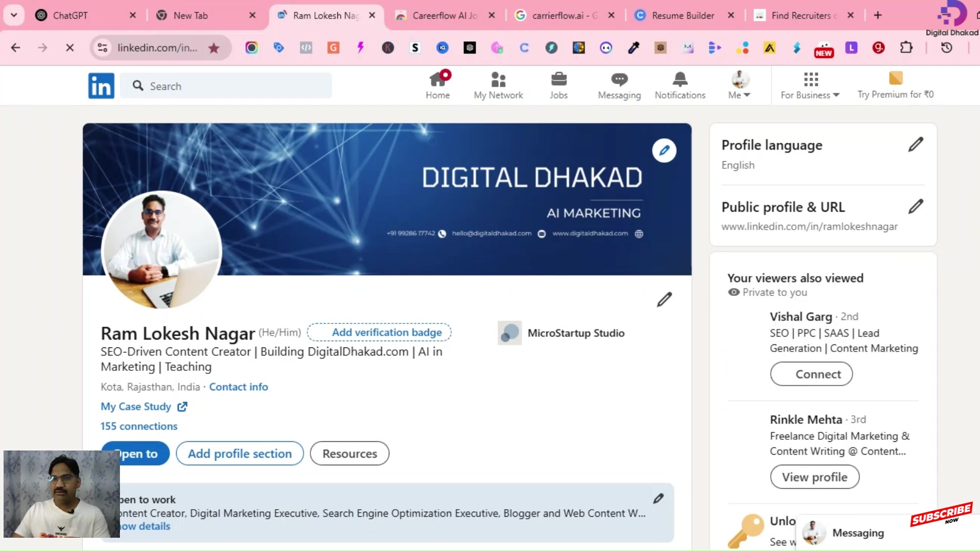Close the Resume Builder tab
This screenshot has width=980, height=551.
click(x=731, y=15)
